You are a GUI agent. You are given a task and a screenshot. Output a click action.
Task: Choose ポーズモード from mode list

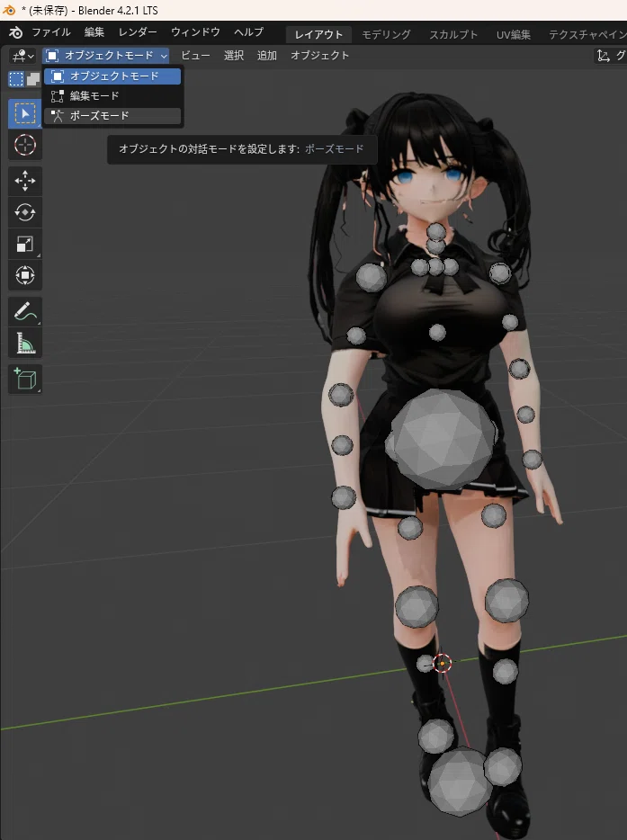pyautogui.click(x=112, y=116)
